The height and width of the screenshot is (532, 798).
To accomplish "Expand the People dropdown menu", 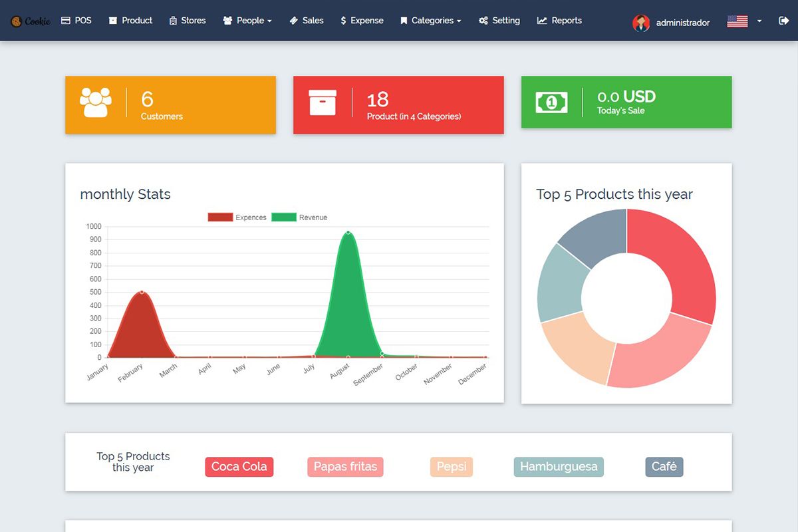I will pos(247,21).
